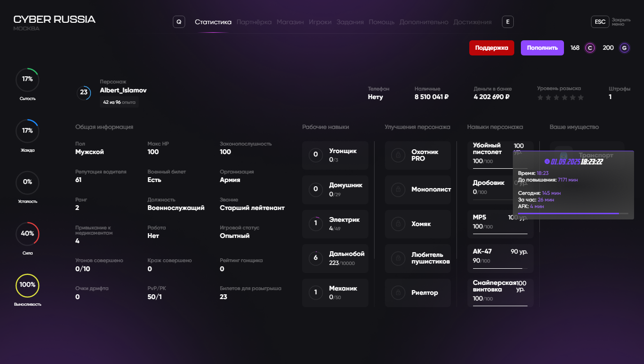Click the Военнослужащий position value
The height and width of the screenshot is (364, 644).
pos(176,208)
